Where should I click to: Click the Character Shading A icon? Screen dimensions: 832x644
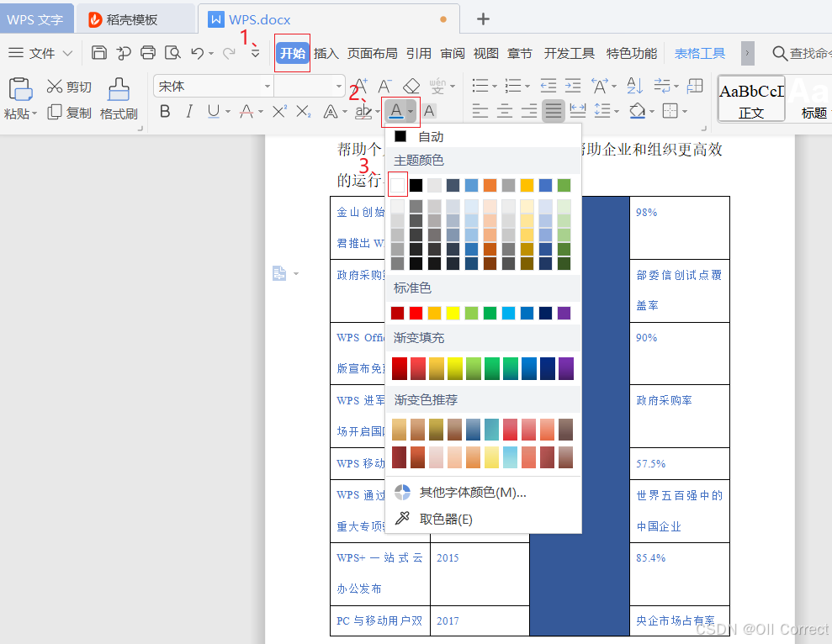tap(429, 112)
